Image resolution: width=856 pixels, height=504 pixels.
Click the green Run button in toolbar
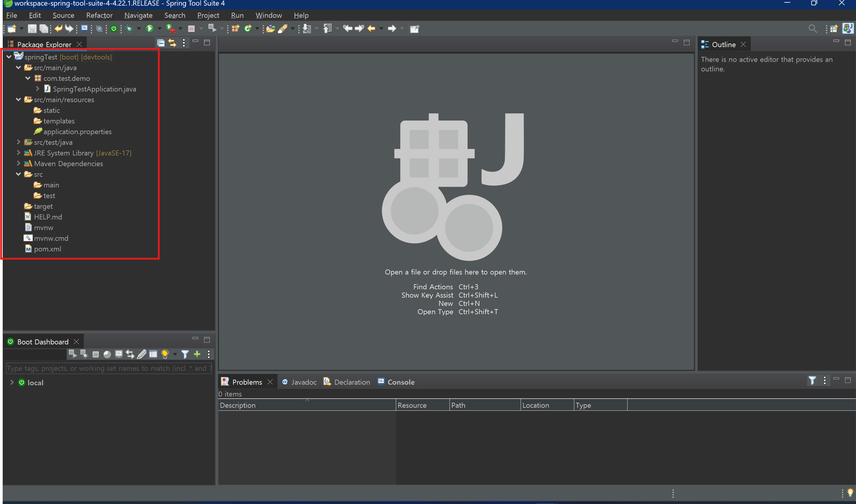[150, 28]
